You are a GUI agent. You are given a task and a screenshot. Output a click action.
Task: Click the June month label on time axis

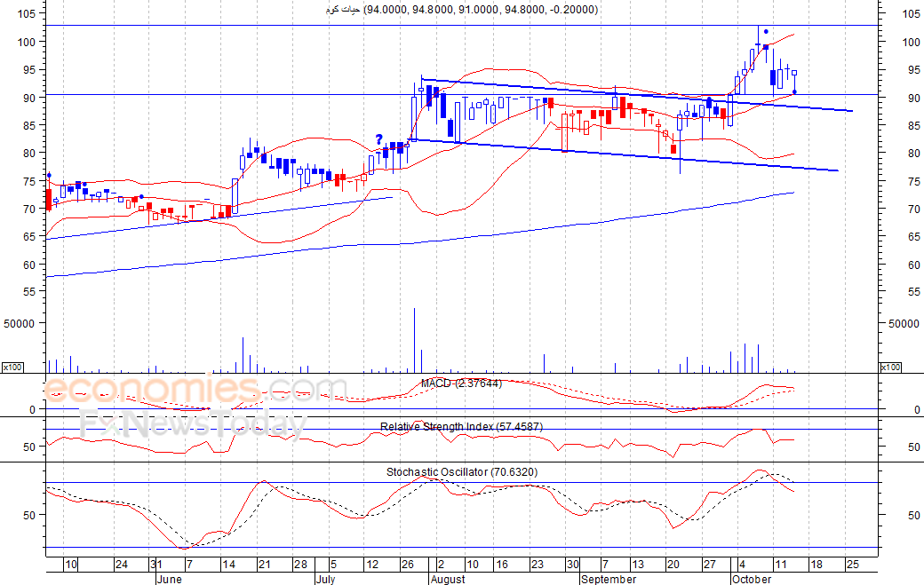(169, 579)
